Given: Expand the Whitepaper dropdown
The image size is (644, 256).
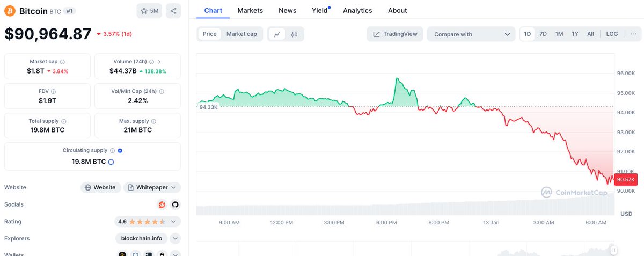Looking at the screenshot, I should (152, 187).
